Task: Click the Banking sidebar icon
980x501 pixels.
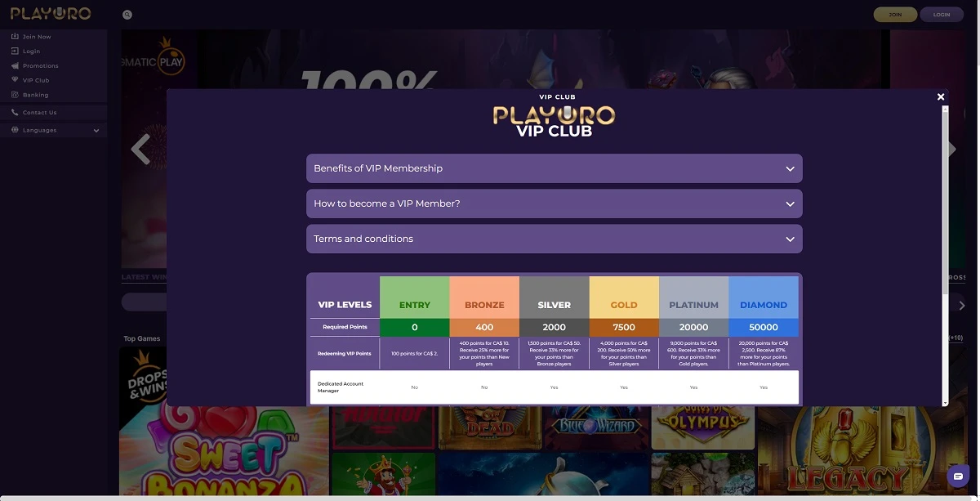Action: [x=15, y=95]
